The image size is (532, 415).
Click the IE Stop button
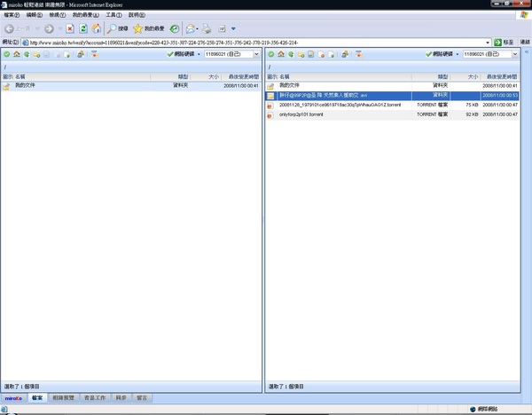tap(70, 28)
